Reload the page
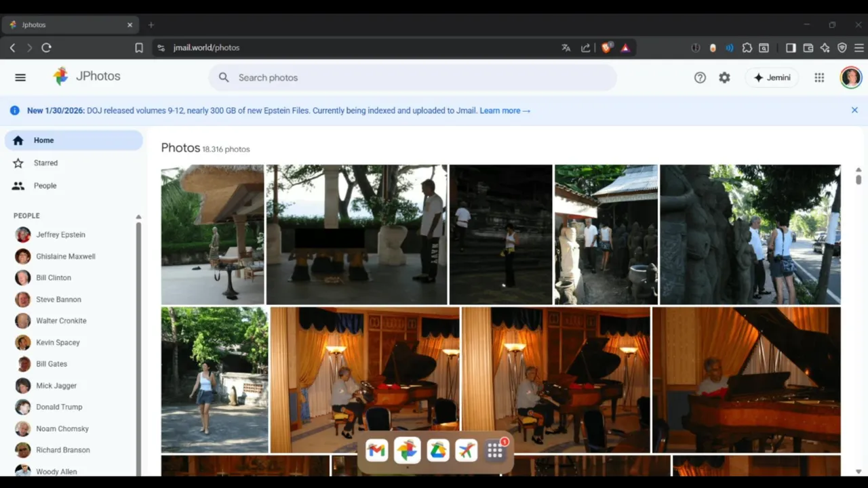The height and width of the screenshot is (488, 868). [x=46, y=47]
